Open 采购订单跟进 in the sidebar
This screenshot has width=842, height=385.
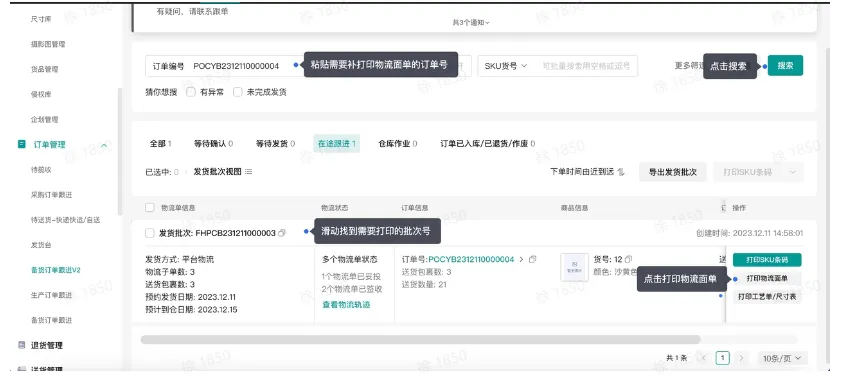[52, 195]
